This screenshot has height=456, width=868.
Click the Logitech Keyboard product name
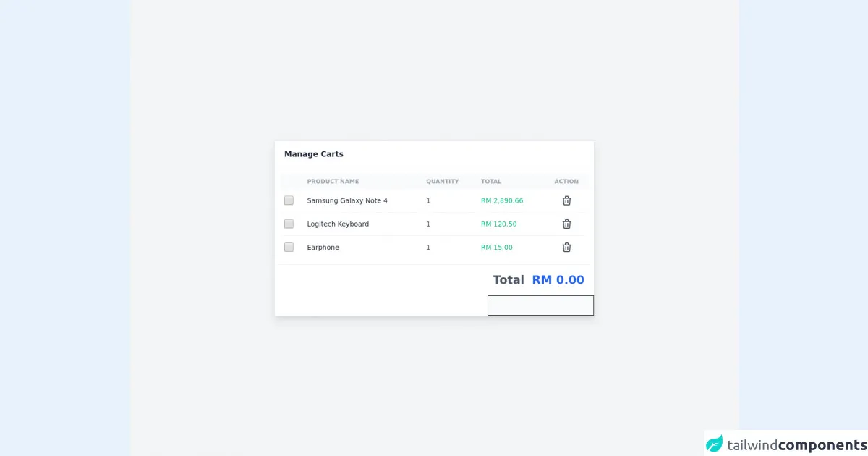(x=338, y=224)
